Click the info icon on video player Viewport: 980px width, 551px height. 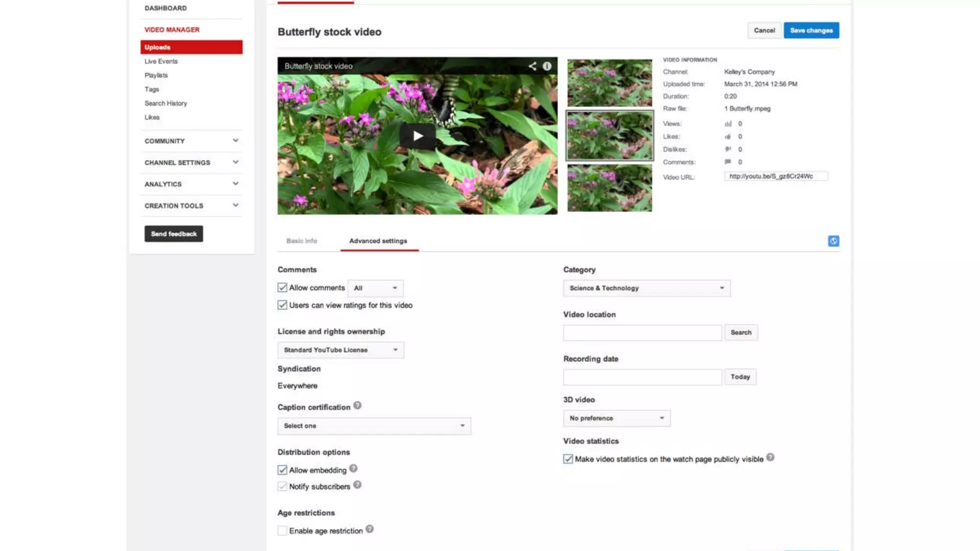click(x=547, y=66)
